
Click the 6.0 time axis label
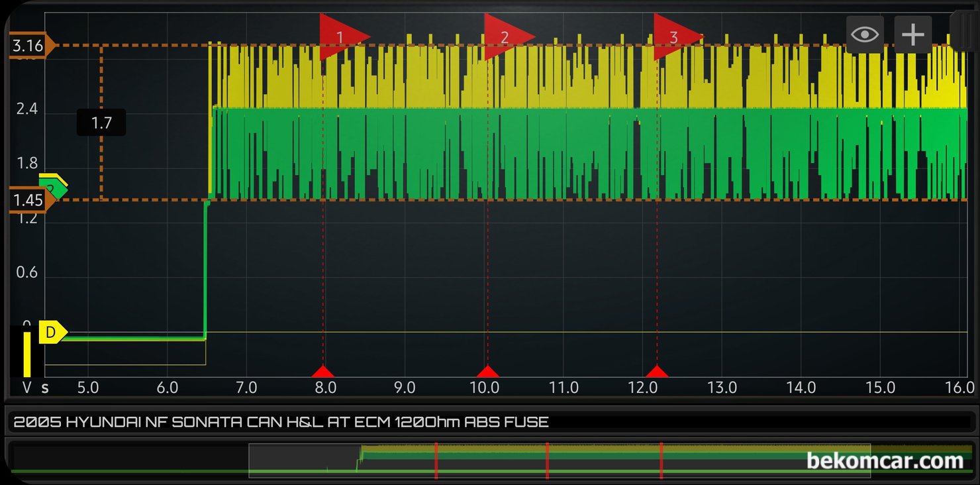point(168,388)
